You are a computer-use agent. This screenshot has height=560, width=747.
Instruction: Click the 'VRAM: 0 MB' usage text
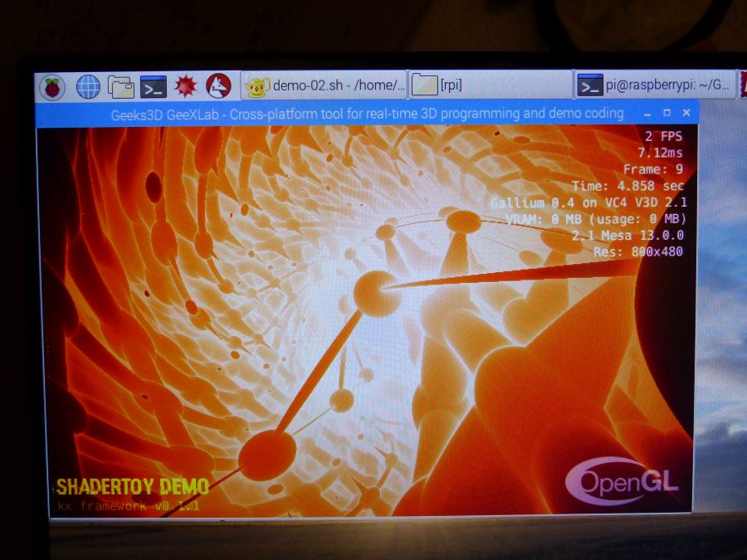595,219
